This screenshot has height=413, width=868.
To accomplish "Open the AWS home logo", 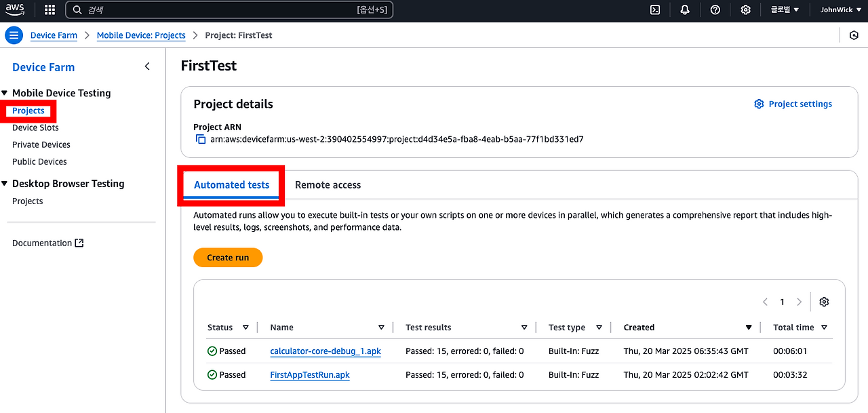I will click(x=15, y=9).
